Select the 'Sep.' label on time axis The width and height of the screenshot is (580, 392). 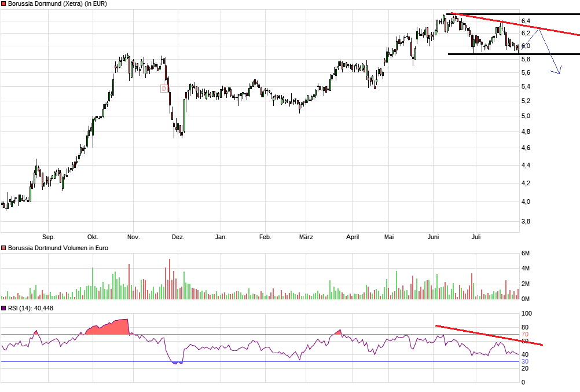[49, 237]
